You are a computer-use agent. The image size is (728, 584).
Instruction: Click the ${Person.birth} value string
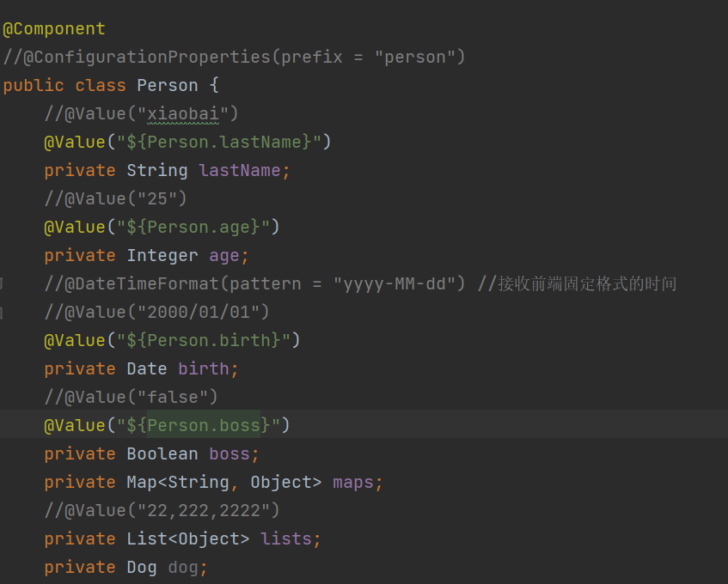click(203, 340)
